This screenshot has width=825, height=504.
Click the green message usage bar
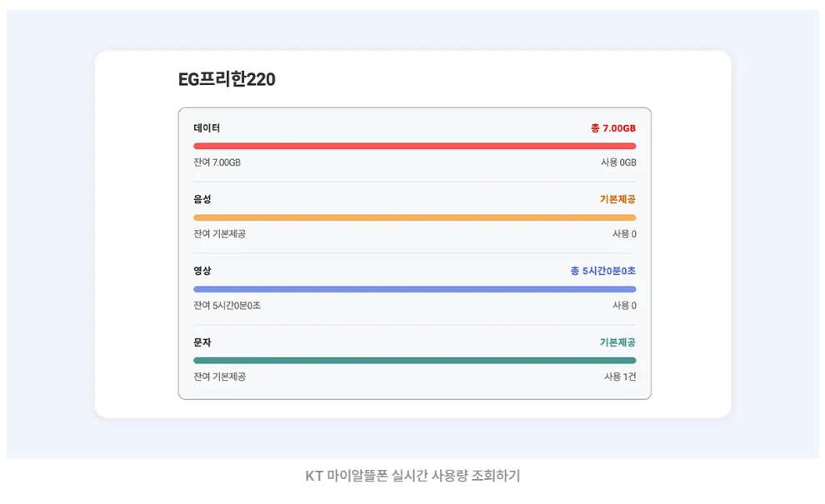click(x=414, y=360)
